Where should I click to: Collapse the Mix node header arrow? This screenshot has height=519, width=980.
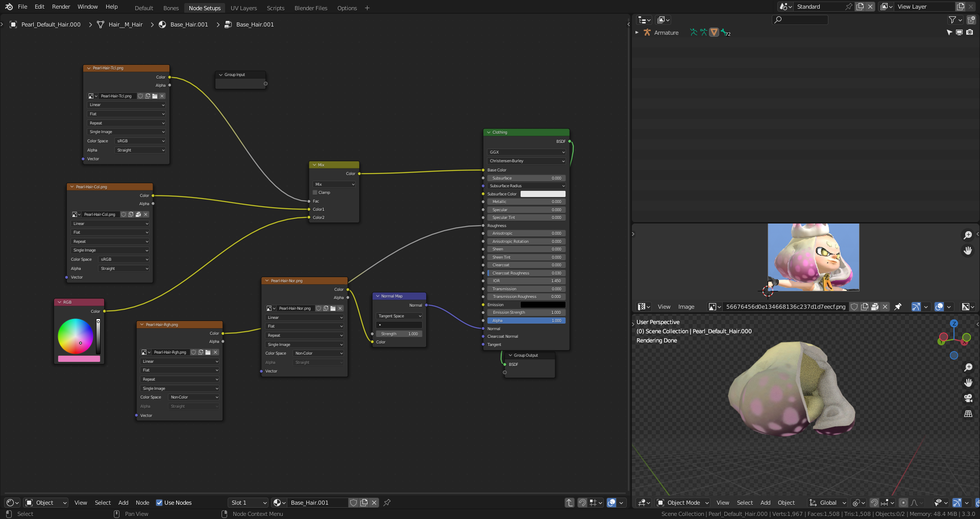(314, 165)
